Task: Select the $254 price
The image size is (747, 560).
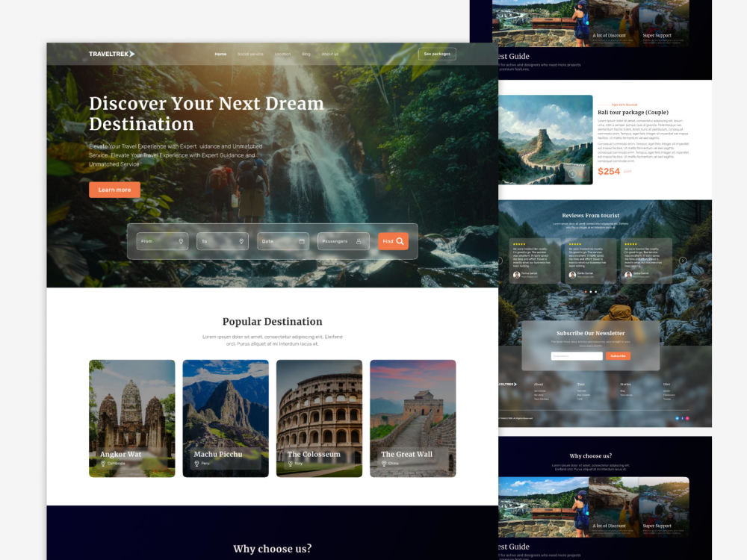Action: click(x=609, y=172)
